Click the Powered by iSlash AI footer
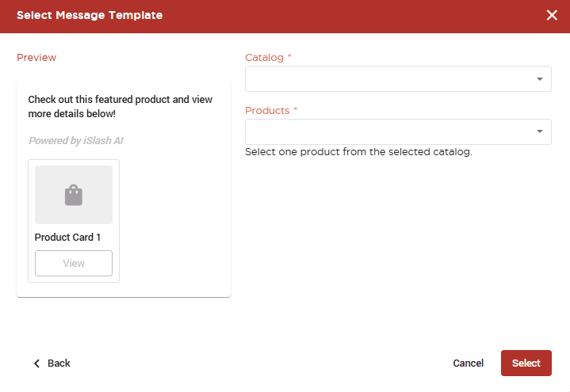This screenshot has width=570, height=392. (x=76, y=141)
